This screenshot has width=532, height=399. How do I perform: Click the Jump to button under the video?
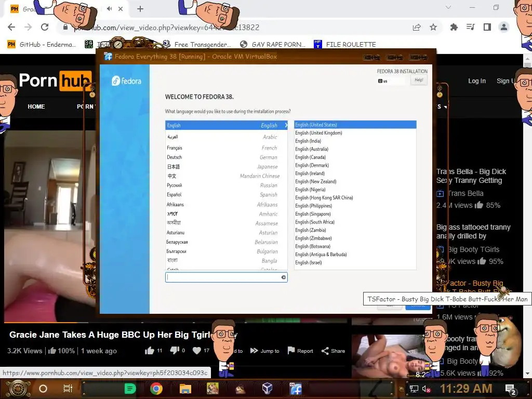coord(264,351)
